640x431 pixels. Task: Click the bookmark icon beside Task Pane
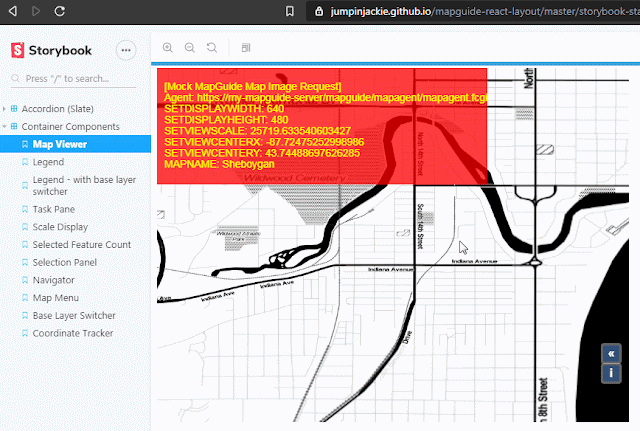(25, 209)
